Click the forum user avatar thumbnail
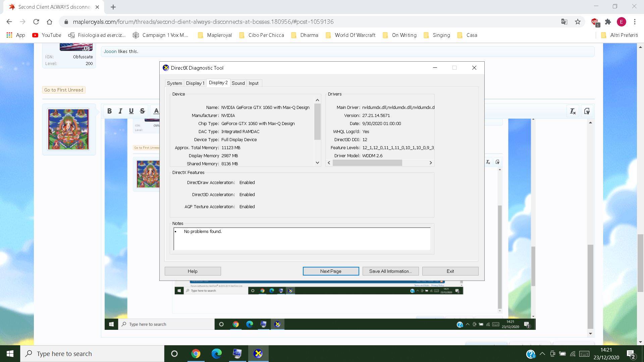 pyautogui.click(x=68, y=129)
